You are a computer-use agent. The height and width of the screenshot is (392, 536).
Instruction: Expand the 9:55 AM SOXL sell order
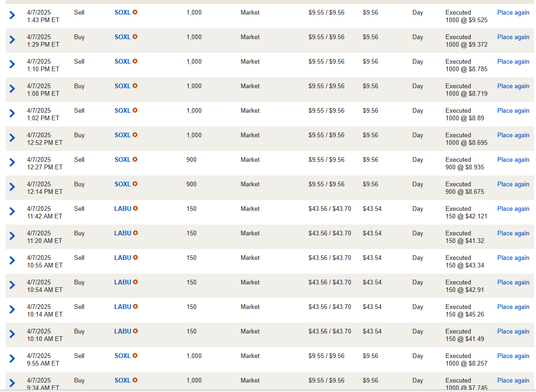coord(12,359)
